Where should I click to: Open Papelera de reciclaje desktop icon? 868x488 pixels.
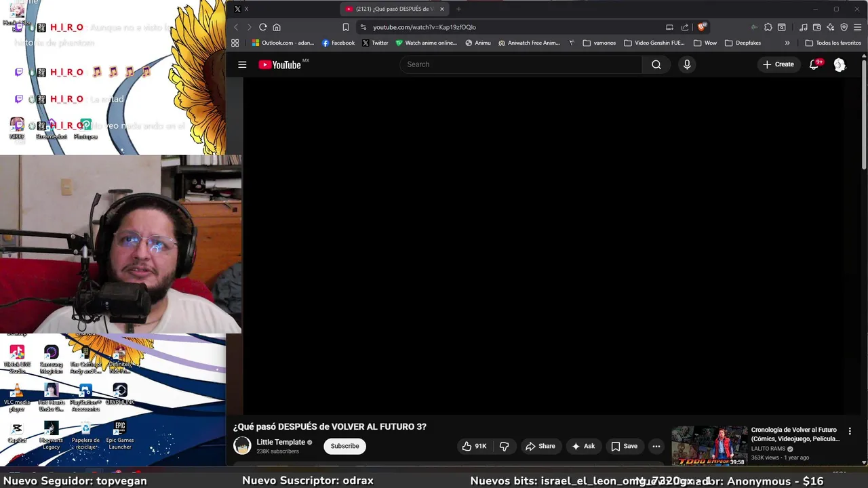(85, 436)
